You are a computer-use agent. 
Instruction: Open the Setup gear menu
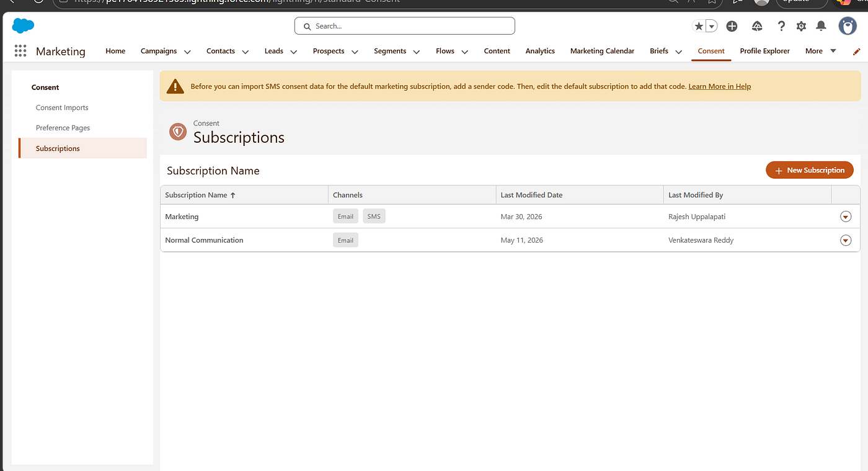[801, 26]
